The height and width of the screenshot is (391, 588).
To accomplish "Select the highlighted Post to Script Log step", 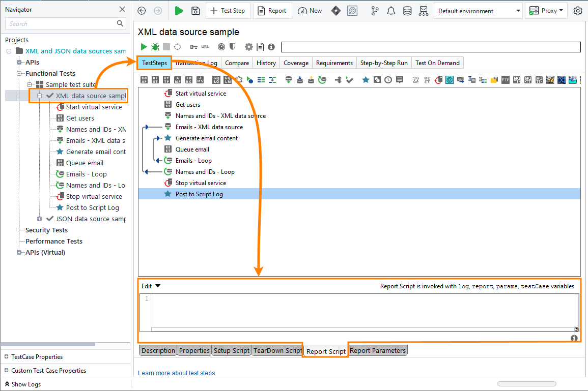I will point(359,194).
